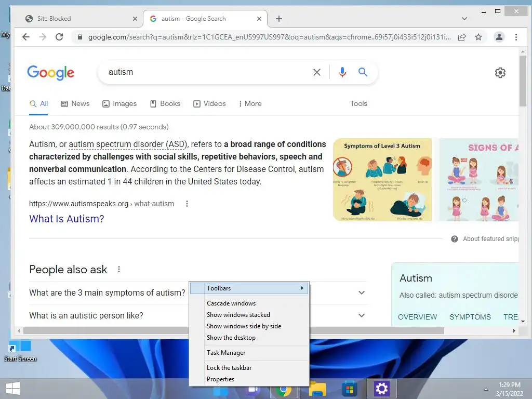Viewport: 532px width, 399px height.
Task: Go back using Chrome's back arrow
Action: pyautogui.click(x=26, y=37)
